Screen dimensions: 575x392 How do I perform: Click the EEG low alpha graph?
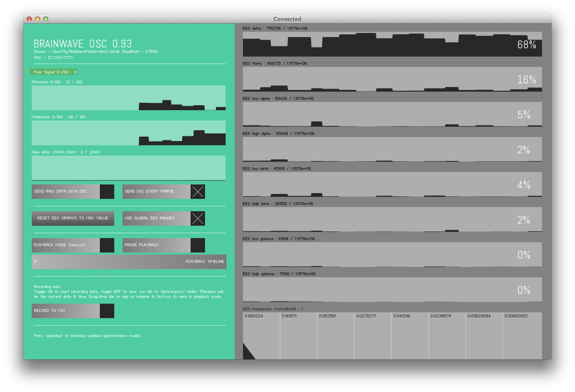tap(392, 114)
